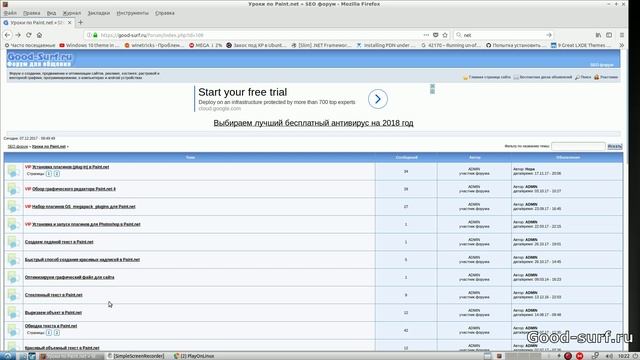Show more bookmarks via double chevron
640x360 pixels.
[x=622, y=45]
